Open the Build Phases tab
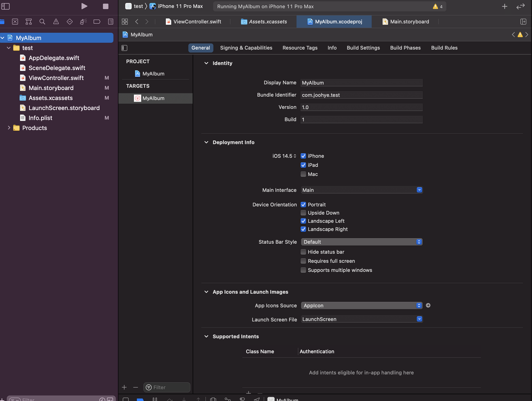This screenshot has height=401, width=532. click(x=405, y=48)
